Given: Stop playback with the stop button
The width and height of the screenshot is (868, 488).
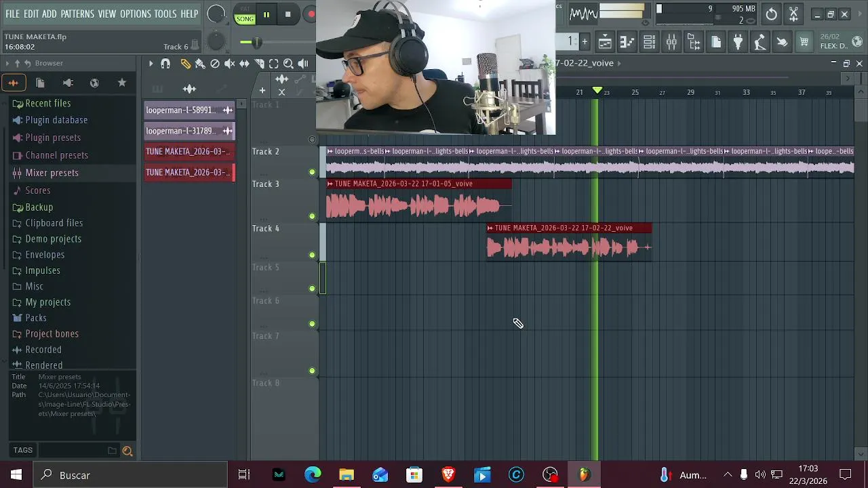Looking at the screenshot, I should pyautogui.click(x=288, y=14).
